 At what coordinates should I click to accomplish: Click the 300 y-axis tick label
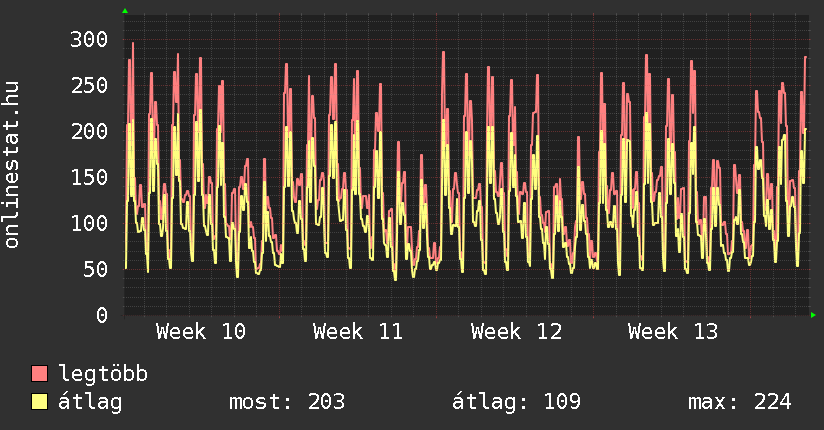click(88, 40)
